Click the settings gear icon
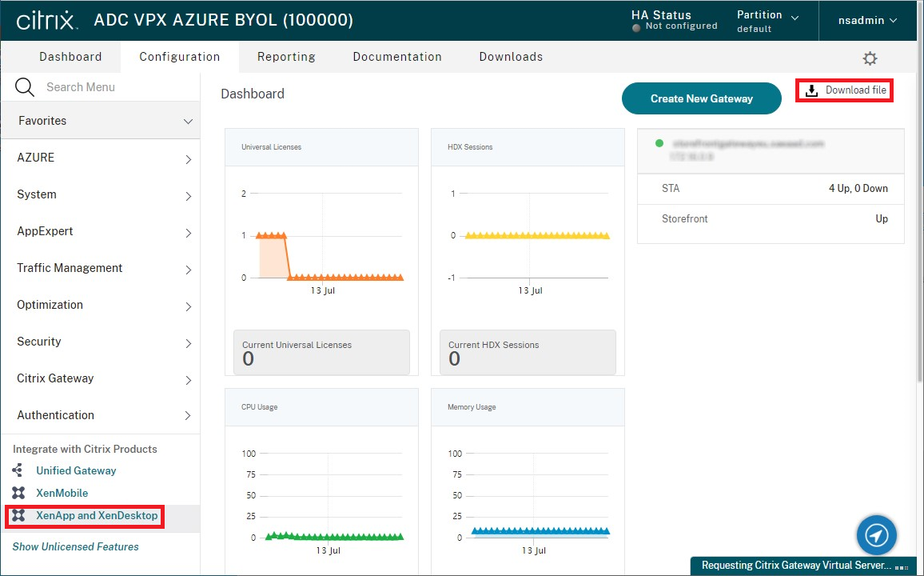 pyautogui.click(x=870, y=58)
